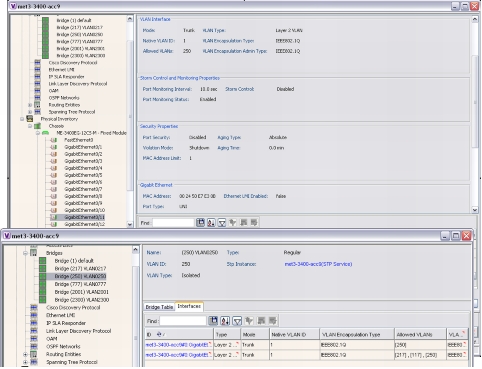Click the Cisco Discovery Protocol icon in upper tree

tap(37, 63)
